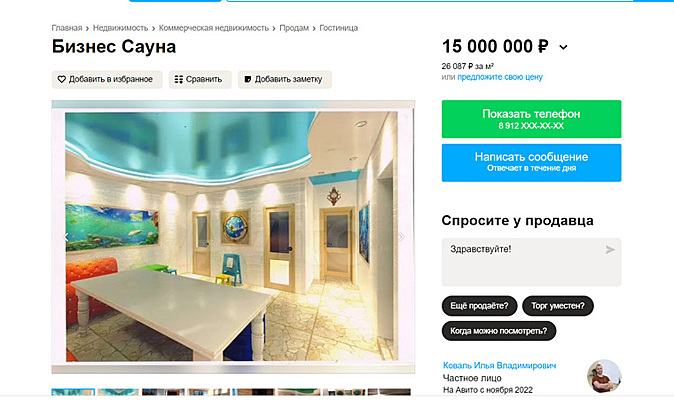Open the seller's avatar photo
Image resolution: width=674 pixels, height=400 pixels.
tap(604, 376)
